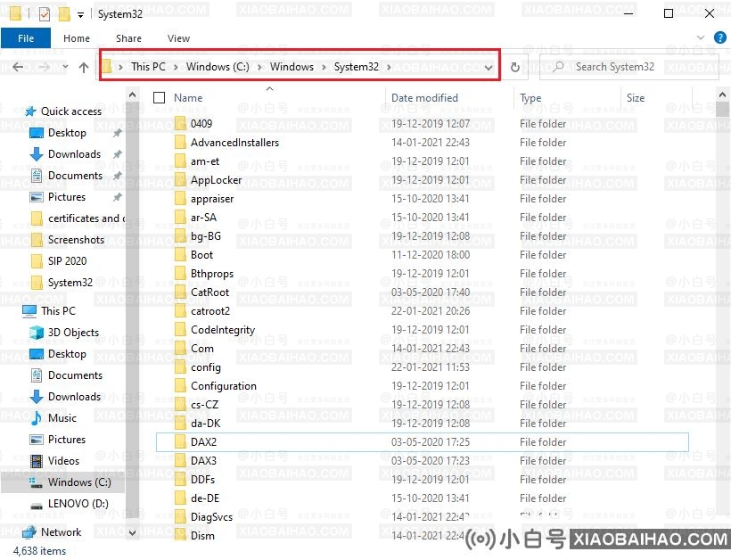Viewport: 731px width, 560px height.
Task: Open the recent locations dropdown arrow
Action: [x=65, y=67]
